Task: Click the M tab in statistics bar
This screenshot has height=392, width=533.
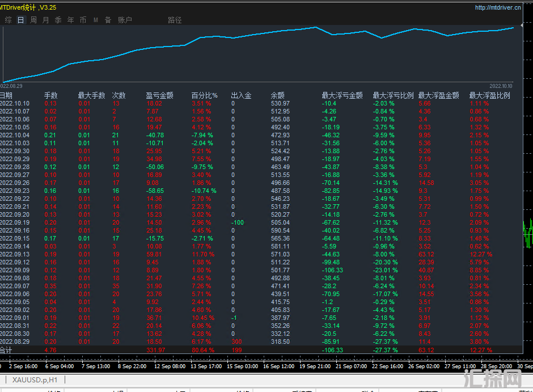Action: tap(96, 20)
